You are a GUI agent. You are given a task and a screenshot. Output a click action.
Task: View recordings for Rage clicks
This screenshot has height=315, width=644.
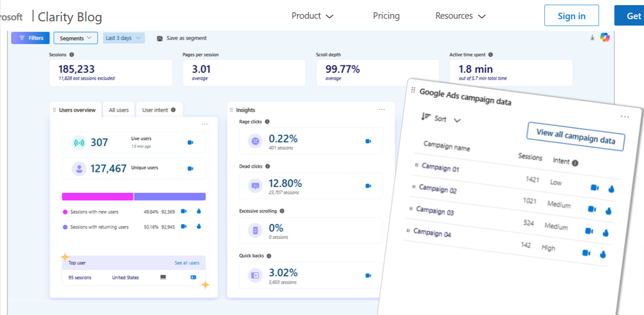pos(368,141)
